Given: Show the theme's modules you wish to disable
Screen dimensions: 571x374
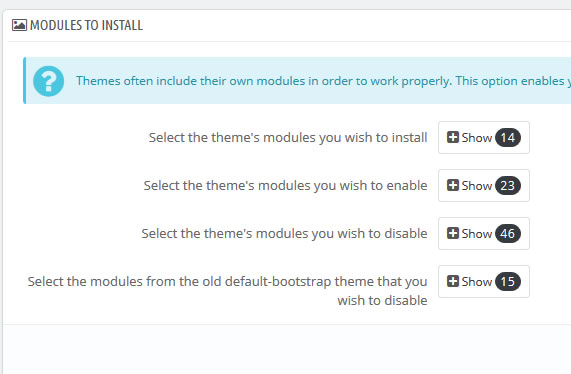Looking at the screenshot, I should click(484, 233).
